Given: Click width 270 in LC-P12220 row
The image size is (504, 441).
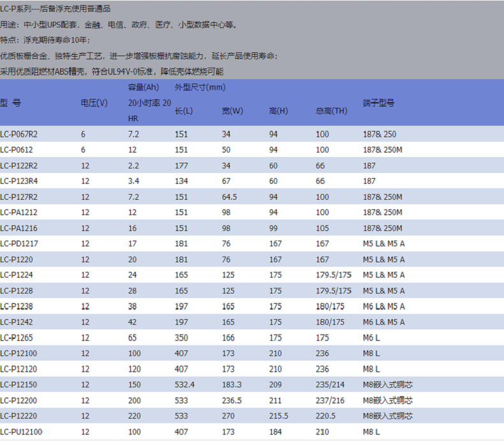Looking at the screenshot, I should pos(228,416).
